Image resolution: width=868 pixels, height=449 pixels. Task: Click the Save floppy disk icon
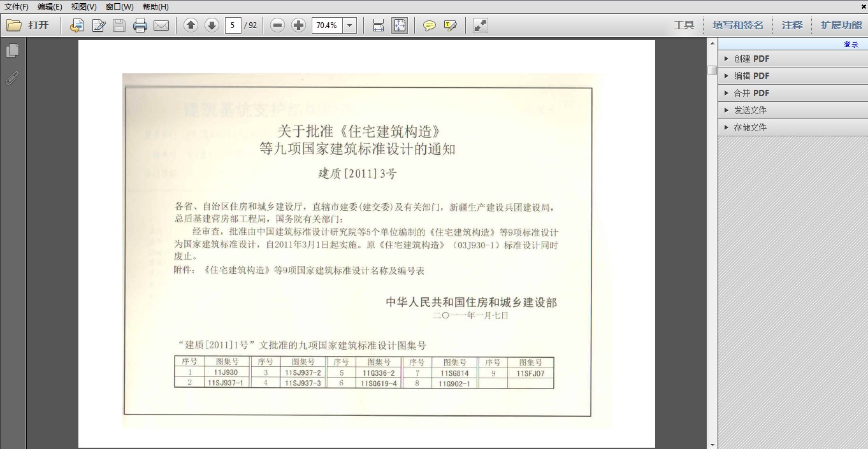point(119,25)
